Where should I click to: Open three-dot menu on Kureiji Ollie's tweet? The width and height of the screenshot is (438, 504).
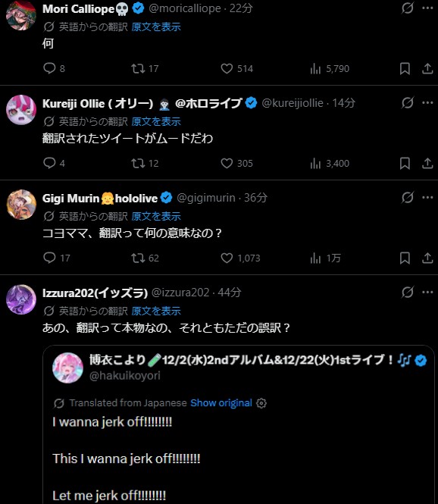click(427, 103)
